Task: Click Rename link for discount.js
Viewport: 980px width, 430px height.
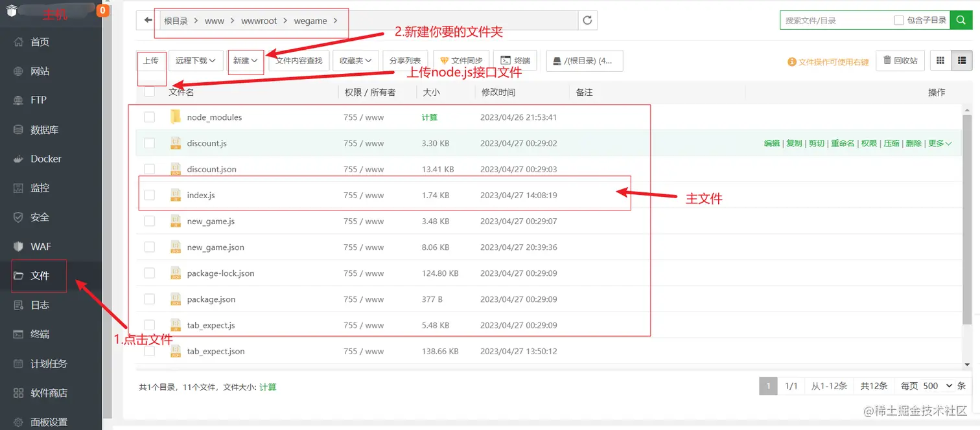Action: (843, 144)
